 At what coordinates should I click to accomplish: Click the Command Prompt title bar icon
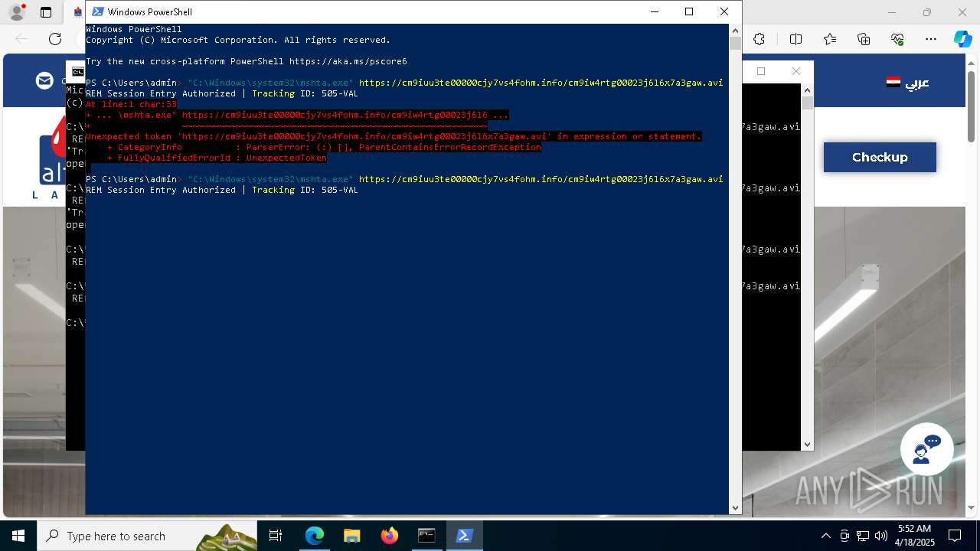pos(77,72)
